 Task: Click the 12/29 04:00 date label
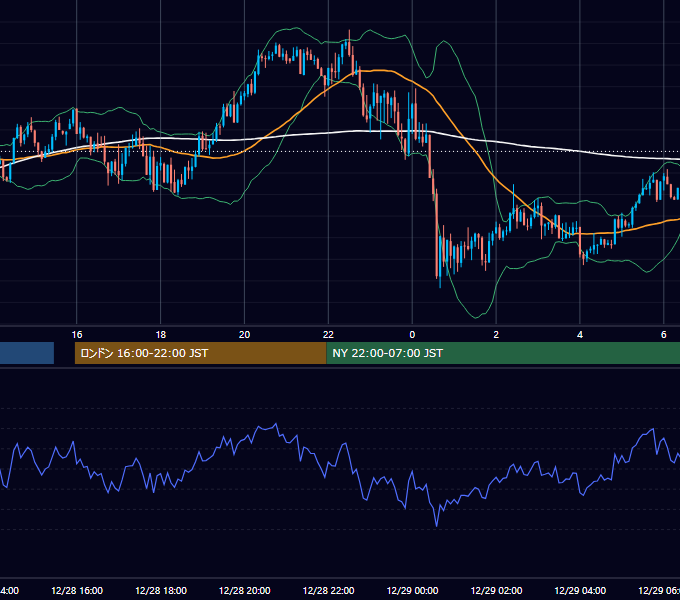580,590
